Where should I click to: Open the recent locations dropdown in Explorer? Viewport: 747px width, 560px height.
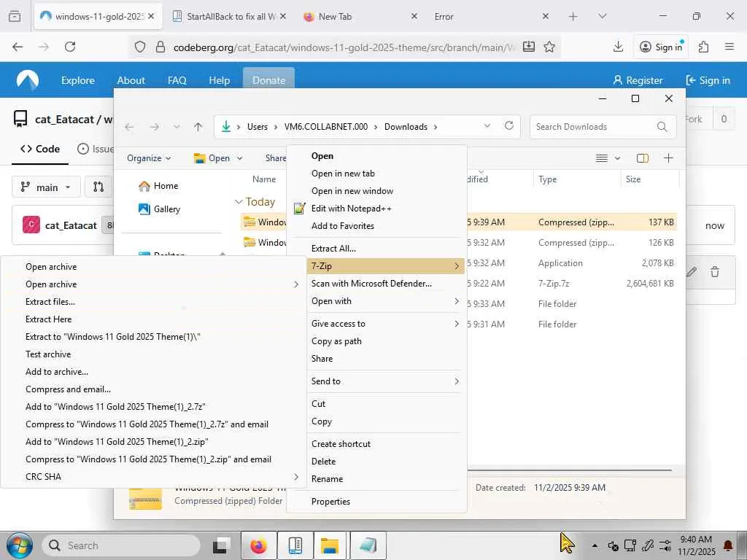coord(177,127)
